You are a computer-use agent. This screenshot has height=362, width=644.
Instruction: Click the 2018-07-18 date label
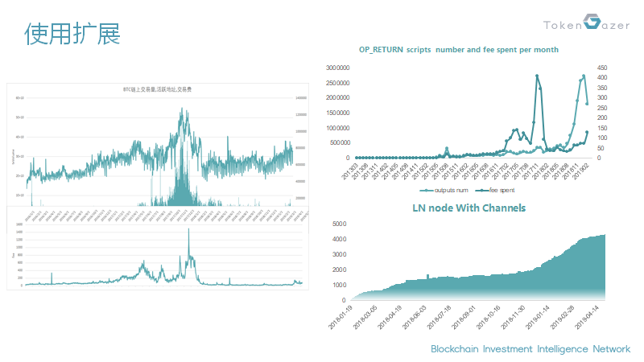pyautogui.click(x=439, y=317)
